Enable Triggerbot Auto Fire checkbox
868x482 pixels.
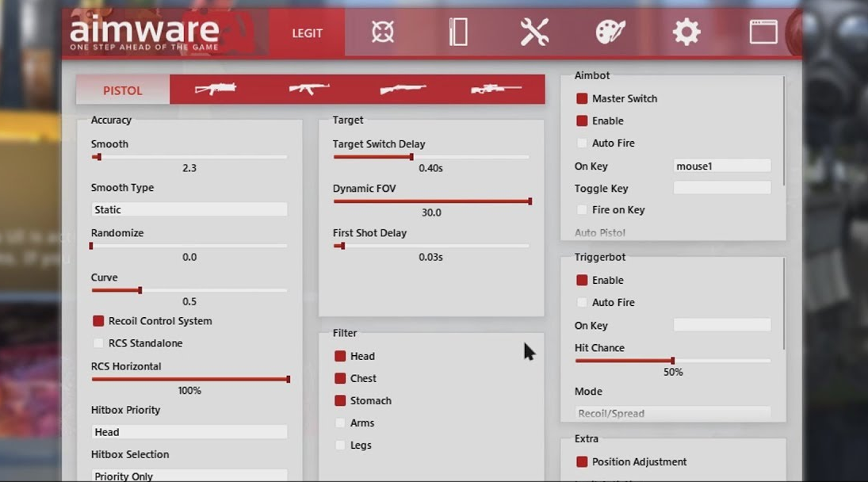[x=582, y=302]
